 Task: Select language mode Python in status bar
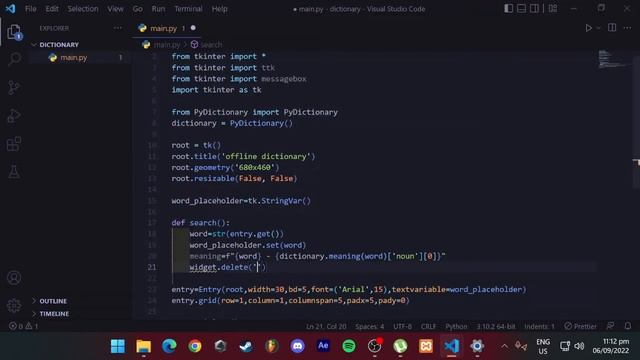point(456,326)
